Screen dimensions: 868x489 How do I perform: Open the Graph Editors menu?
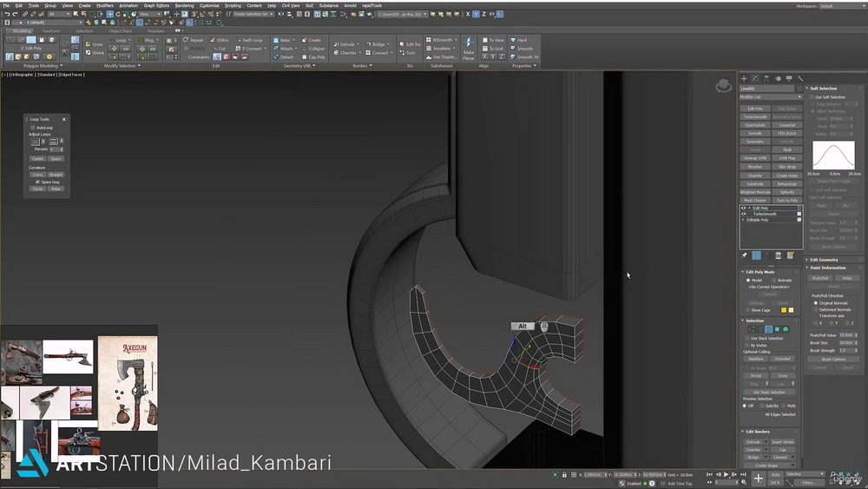click(156, 5)
